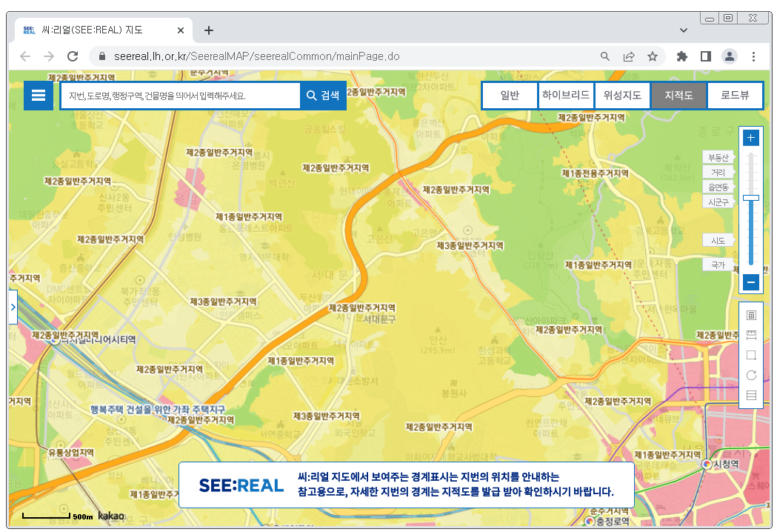Switch to the 하이브리드 map view
This screenshot has width=777, height=532.
click(566, 95)
